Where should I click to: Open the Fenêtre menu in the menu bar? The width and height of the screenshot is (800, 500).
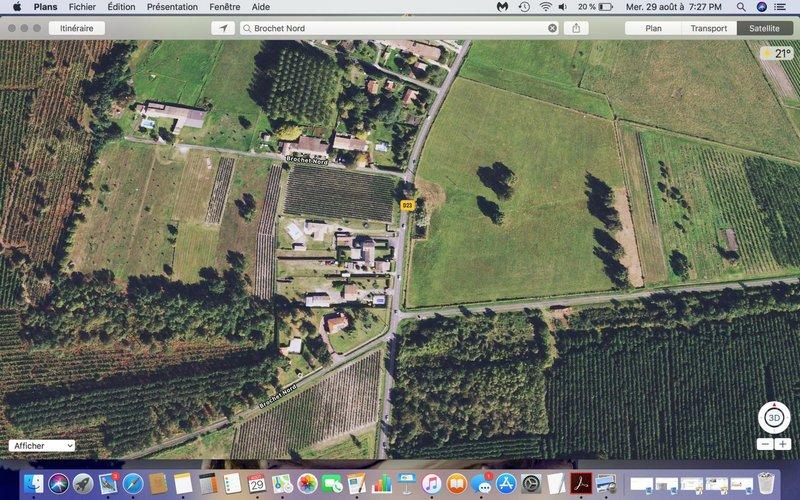pos(223,7)
